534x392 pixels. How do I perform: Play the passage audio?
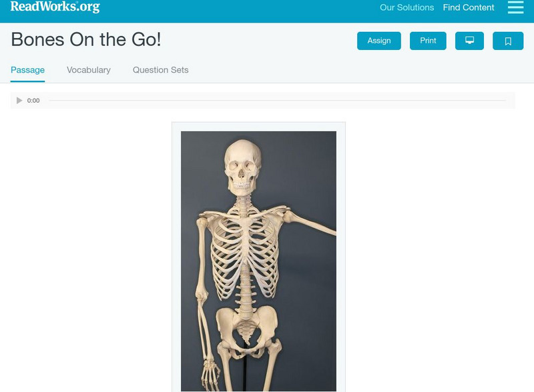click(x=19, y=101)
